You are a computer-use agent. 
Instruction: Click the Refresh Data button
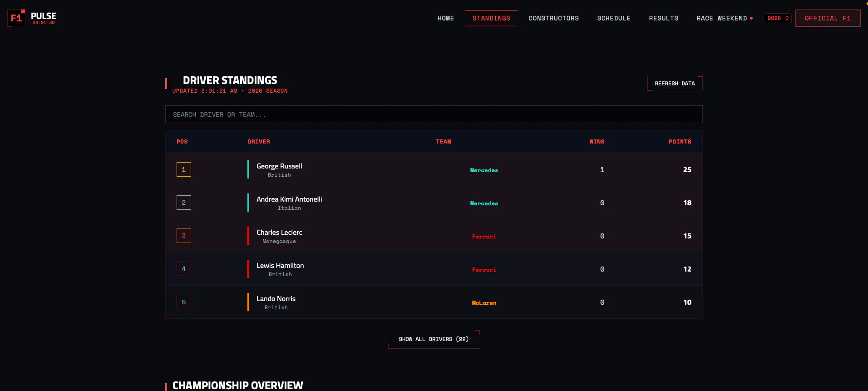[675, 84]
